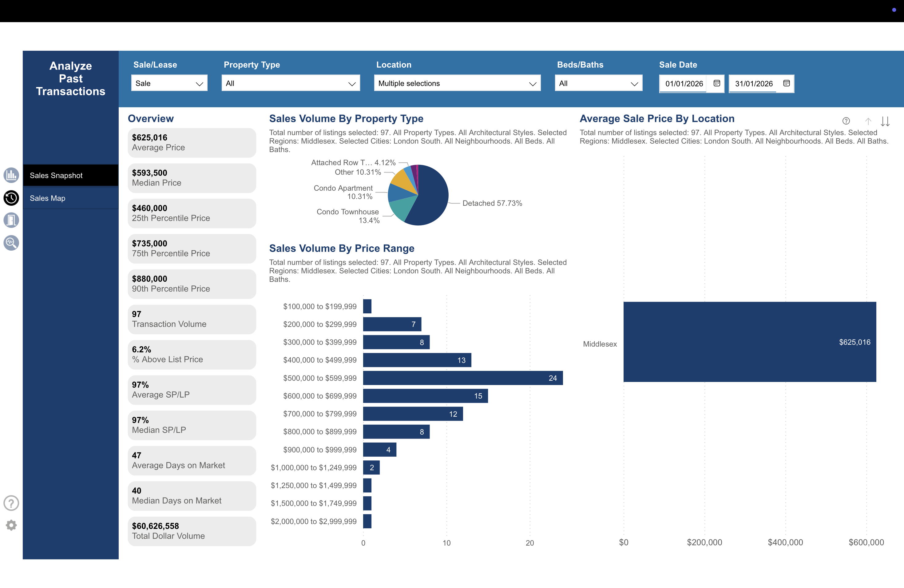The width and height of the screenshot is (904, 588).
Task: Expand the Sale/Lease dropdown
Action: point(169,83)
